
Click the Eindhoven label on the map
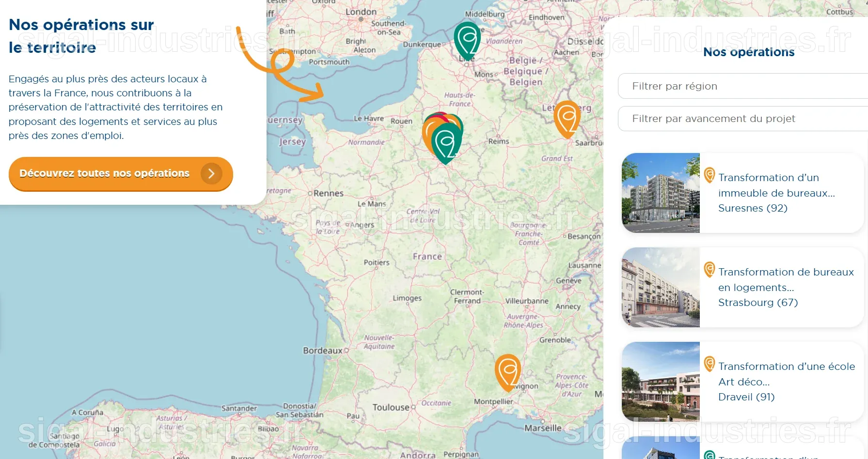[546, 17]
